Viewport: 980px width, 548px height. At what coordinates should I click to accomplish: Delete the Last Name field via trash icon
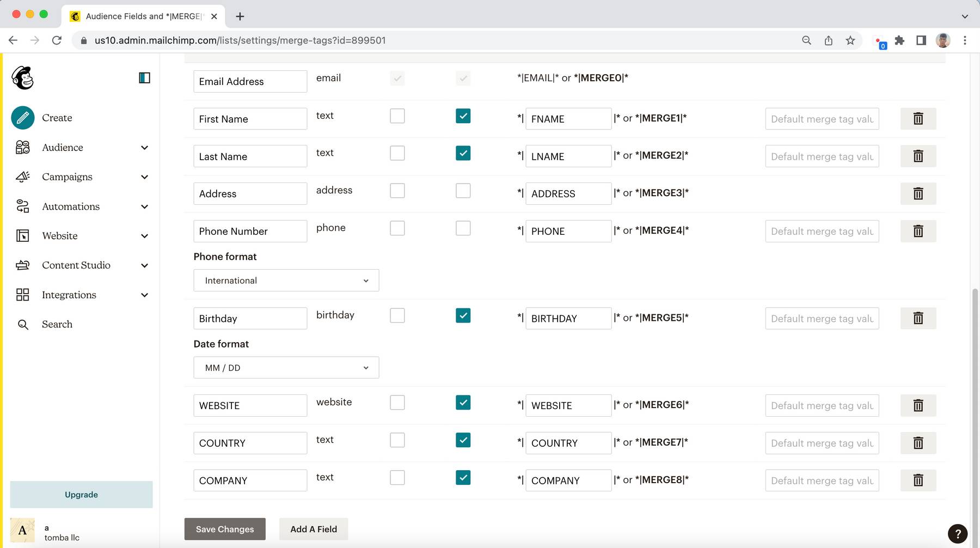click(x=918, y=156)
